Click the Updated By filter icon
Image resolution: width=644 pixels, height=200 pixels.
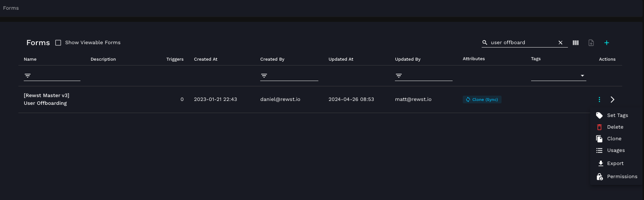pyautogui.click(x=399, y=76)
